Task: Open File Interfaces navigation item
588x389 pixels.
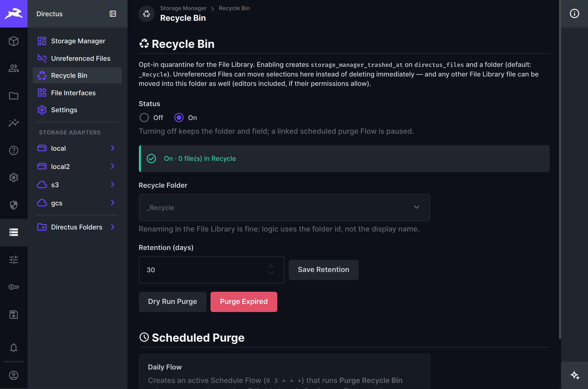Action: point(77,93)
